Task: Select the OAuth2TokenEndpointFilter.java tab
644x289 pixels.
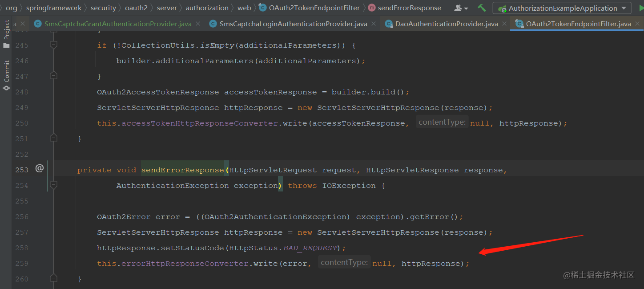Action: 578,24
